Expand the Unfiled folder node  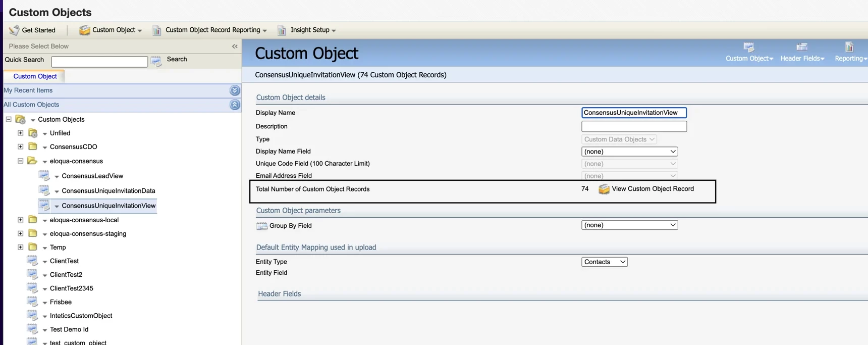click(21, 133)
